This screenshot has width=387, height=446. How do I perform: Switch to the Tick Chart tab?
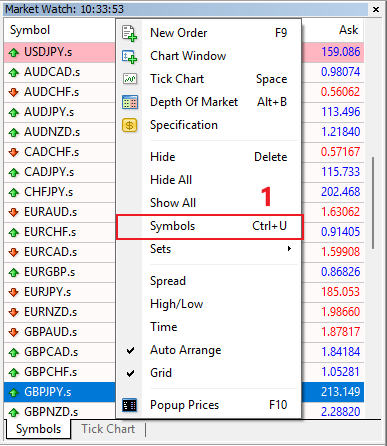(x=108, y=429)
